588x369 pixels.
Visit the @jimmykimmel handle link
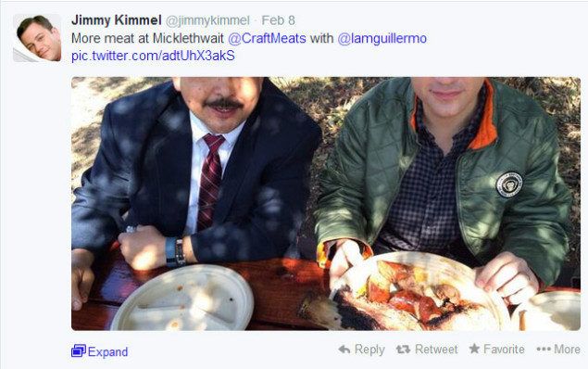[x=207, y=20]
